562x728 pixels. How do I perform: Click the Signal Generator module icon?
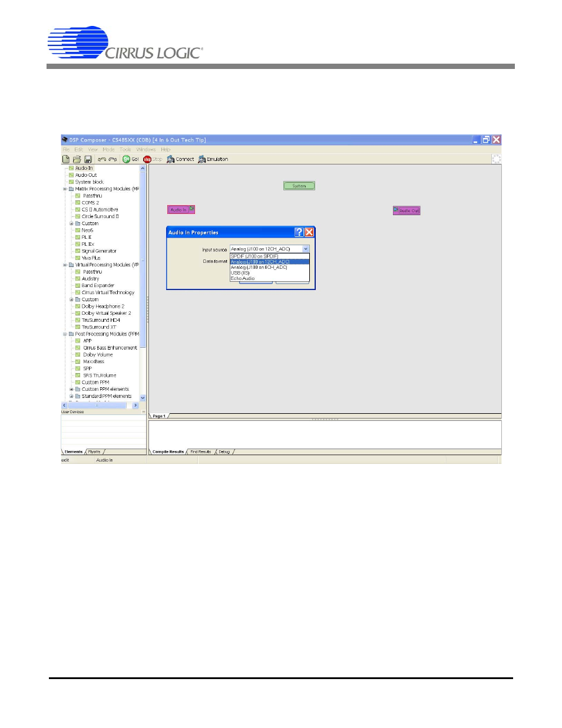click(x=78, y=251)
